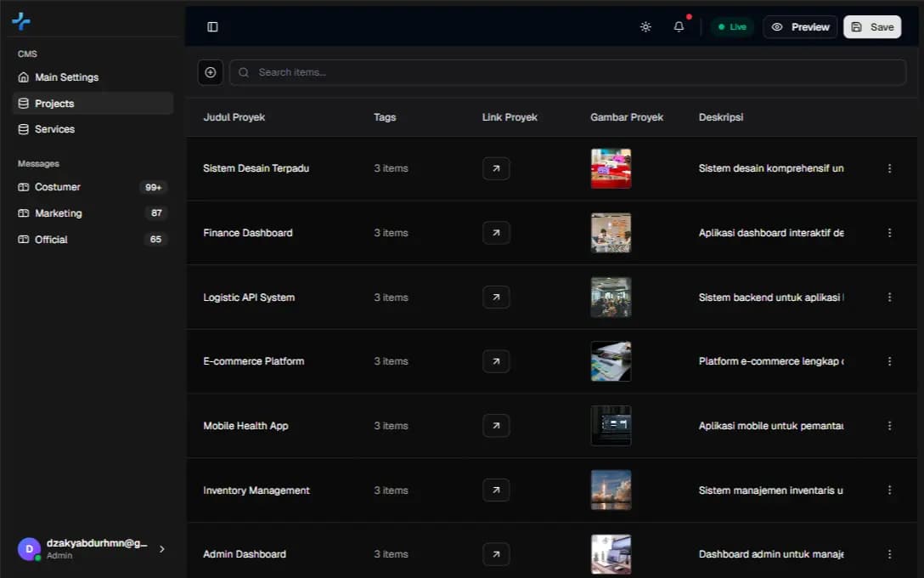
Task: Add a new item with plus circle icon
Action: click(x=211, y=72)
